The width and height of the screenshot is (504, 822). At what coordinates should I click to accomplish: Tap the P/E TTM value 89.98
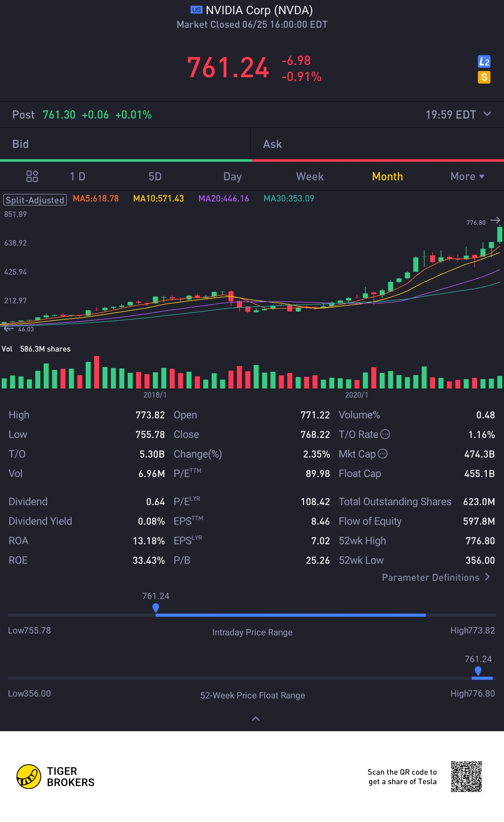click(x=318, y=473)
